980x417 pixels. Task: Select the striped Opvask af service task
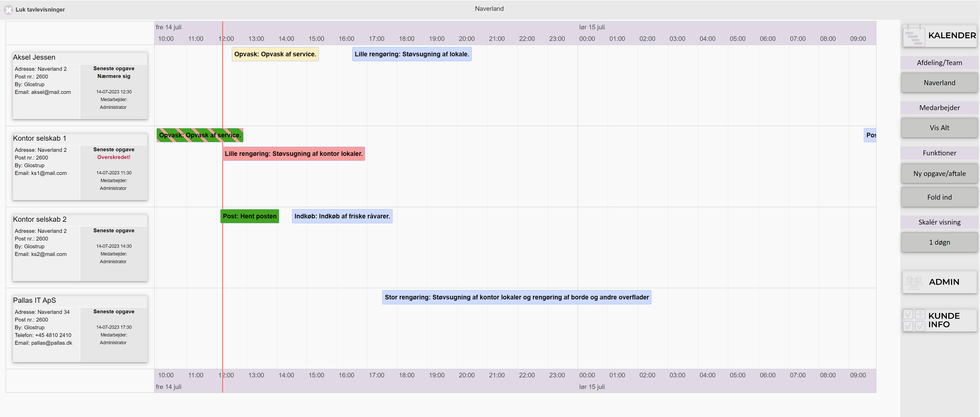[200, 135]
